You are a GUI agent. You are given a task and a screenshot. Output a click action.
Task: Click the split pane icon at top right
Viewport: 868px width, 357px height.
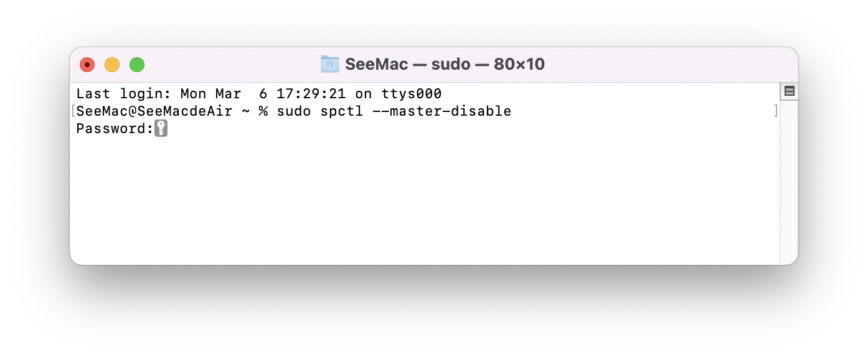[x=789, y=91]
